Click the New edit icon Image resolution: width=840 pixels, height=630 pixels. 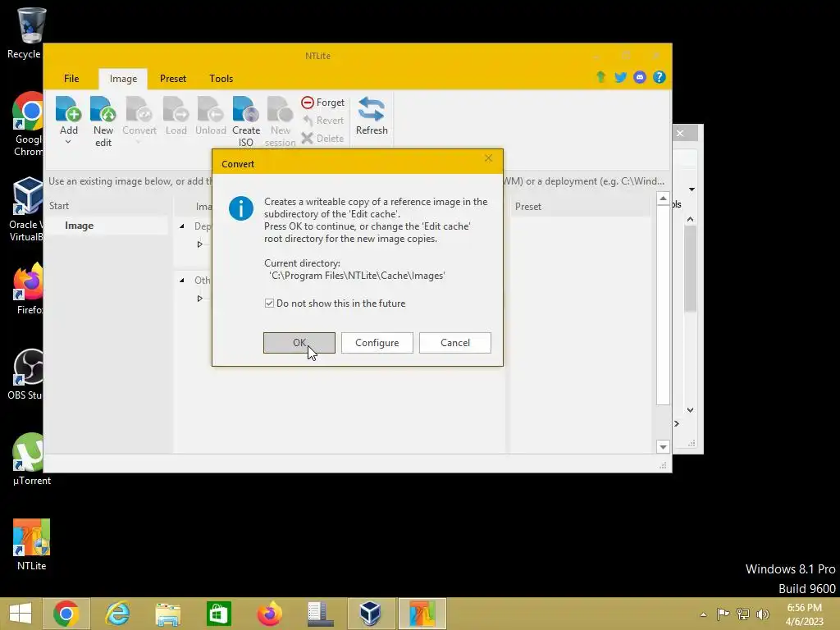pyautogui.click(x=103, y=109)
